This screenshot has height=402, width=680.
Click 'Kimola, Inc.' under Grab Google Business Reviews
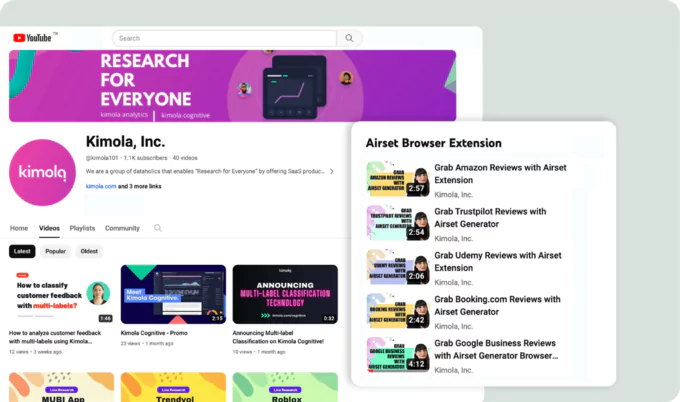454,370
